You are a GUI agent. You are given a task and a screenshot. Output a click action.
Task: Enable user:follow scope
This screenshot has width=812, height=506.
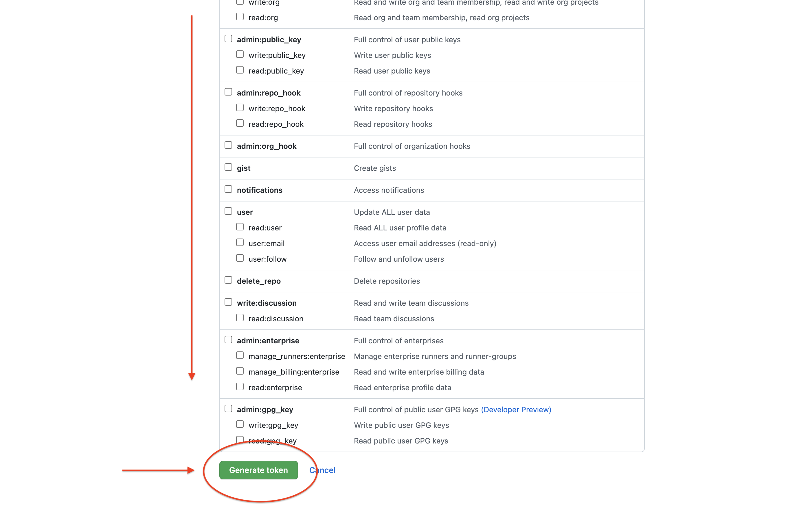(240, 258)
